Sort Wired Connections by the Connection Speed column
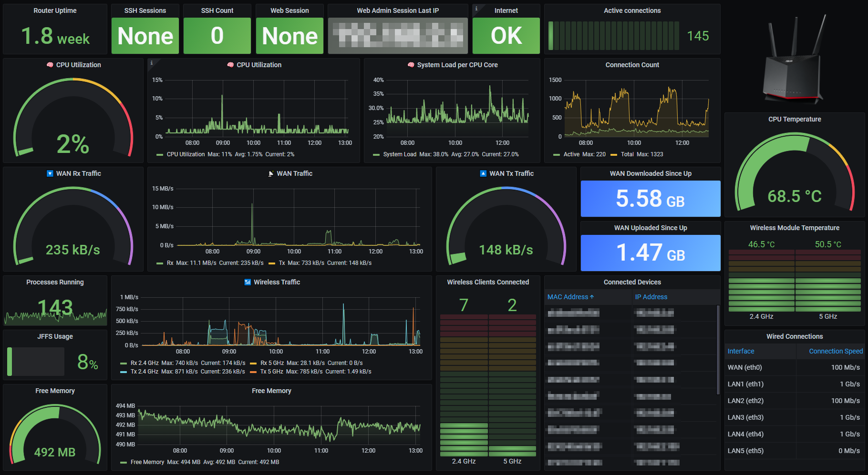The width and height of the screenshot is (868, 475). (836, 351)
